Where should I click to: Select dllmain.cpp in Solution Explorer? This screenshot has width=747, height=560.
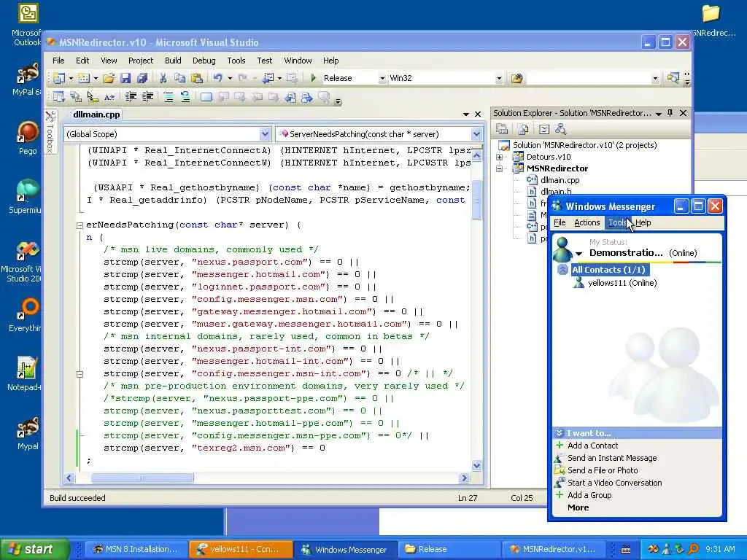(560, 180)
